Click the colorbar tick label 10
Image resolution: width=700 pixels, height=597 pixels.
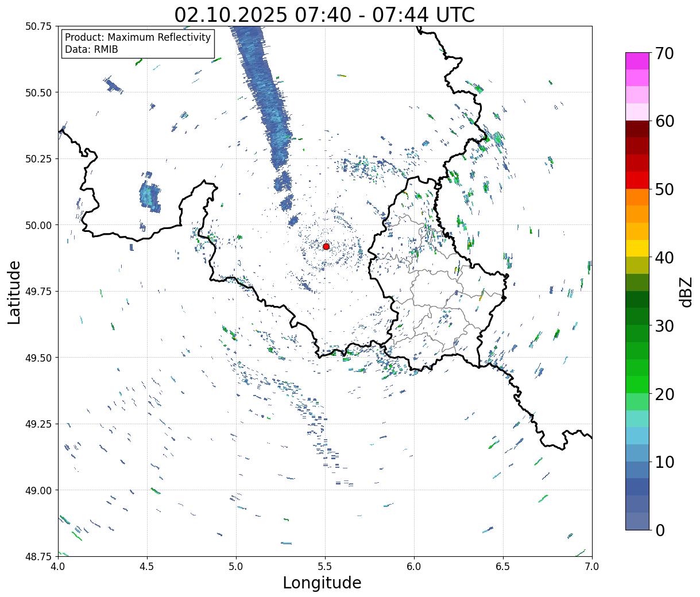(664, 462)
